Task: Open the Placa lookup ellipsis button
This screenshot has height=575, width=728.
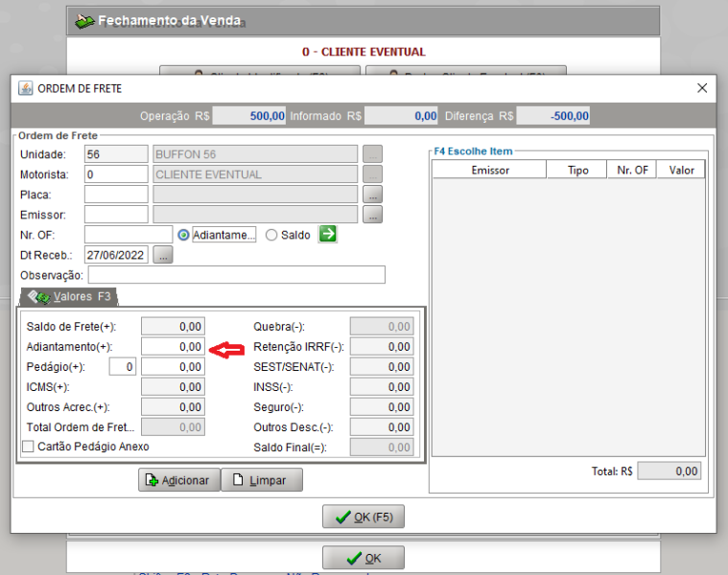Action: coord(372,195)
